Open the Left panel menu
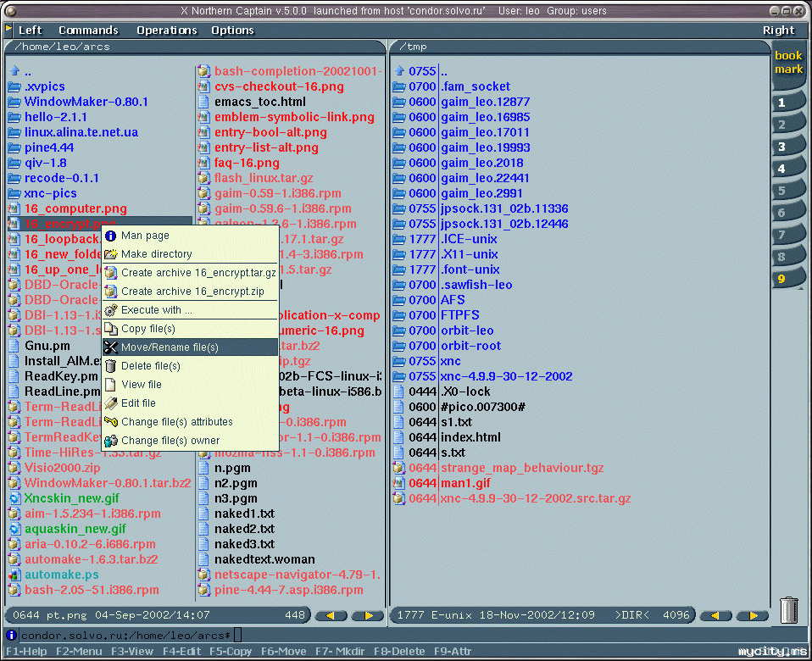The height and width of the screenshot is (661, 812). 31,30
